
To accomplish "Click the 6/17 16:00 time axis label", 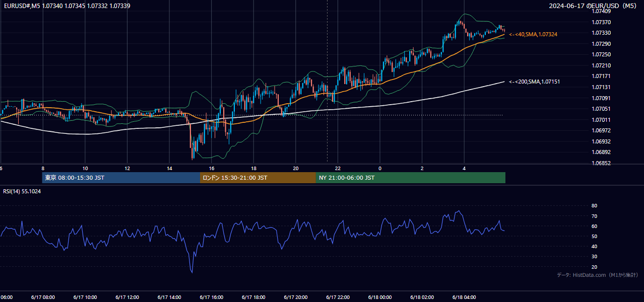I will [211, 297].
